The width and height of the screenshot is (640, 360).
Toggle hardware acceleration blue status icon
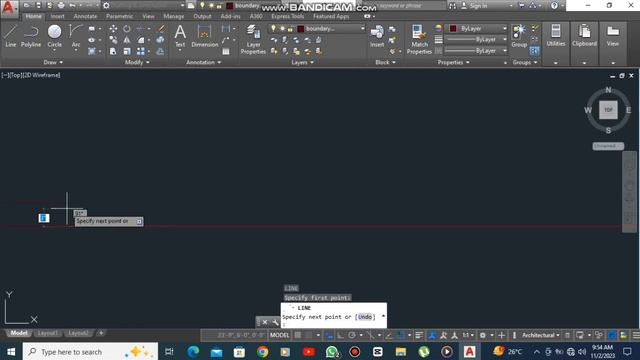pos(612,335)
